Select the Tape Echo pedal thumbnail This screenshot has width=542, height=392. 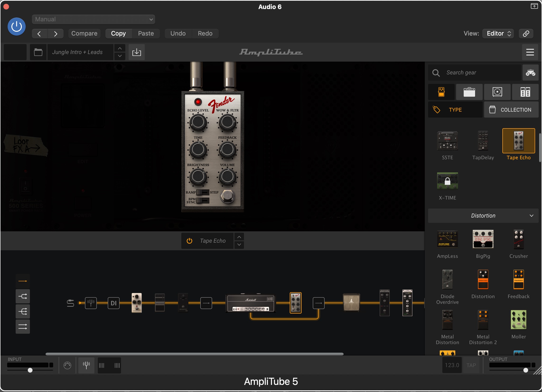pyautogui.click(x=518, y=141)
